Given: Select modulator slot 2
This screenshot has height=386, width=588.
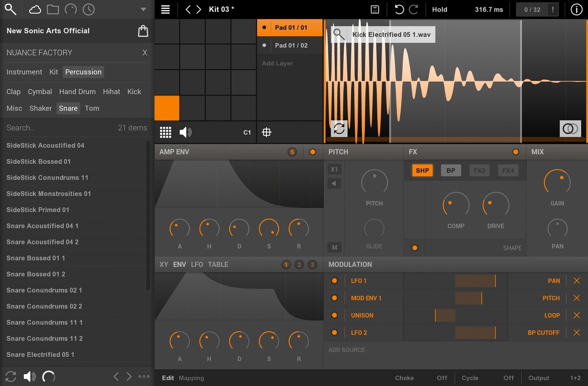Looking at the screenshot, I should pyautogui.click(x=299, y=265).
